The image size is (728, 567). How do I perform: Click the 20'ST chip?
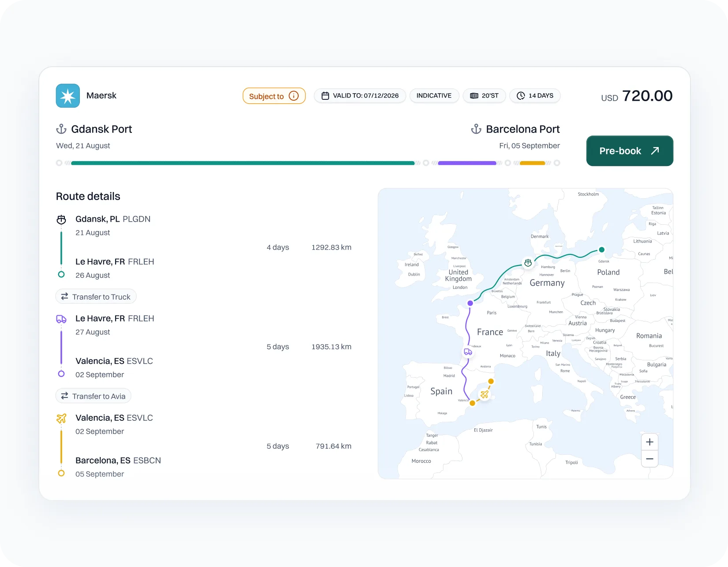click(x=484, y=96)
